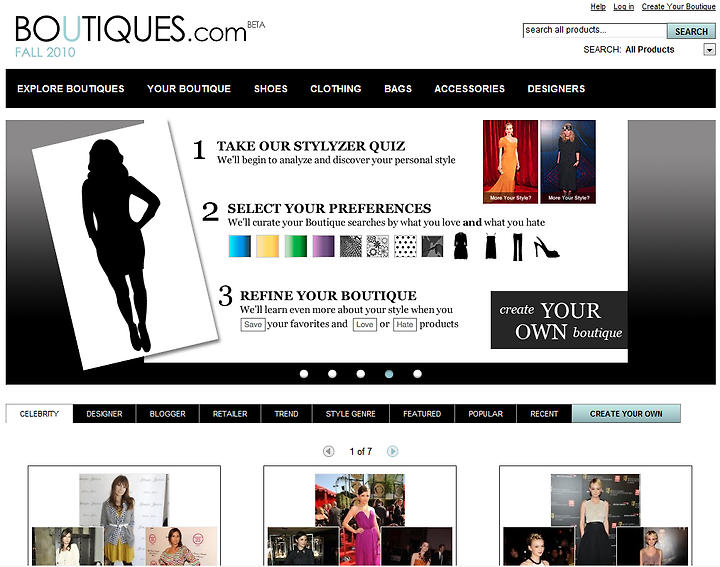The height and width of the screenshot is (567, 720).
Task: Open the All Products search dropdown
Action: [x=709, y=50]
